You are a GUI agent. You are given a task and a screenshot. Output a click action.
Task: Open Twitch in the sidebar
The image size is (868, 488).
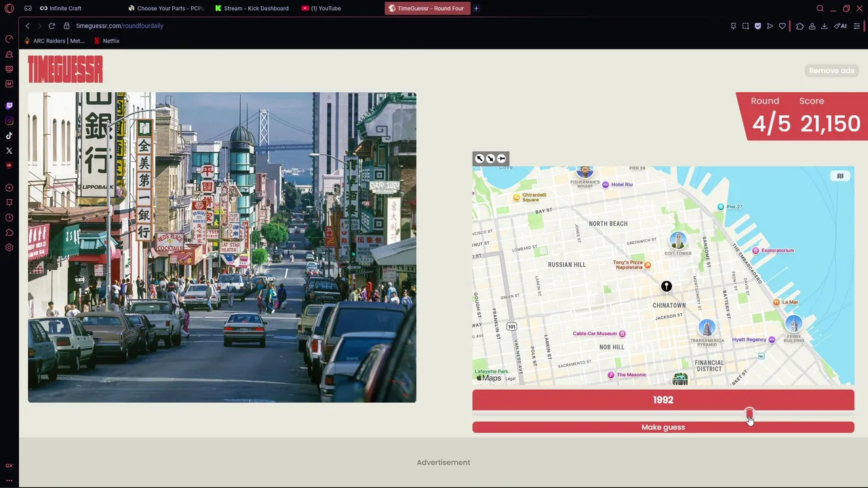click(x=9, y=106)
